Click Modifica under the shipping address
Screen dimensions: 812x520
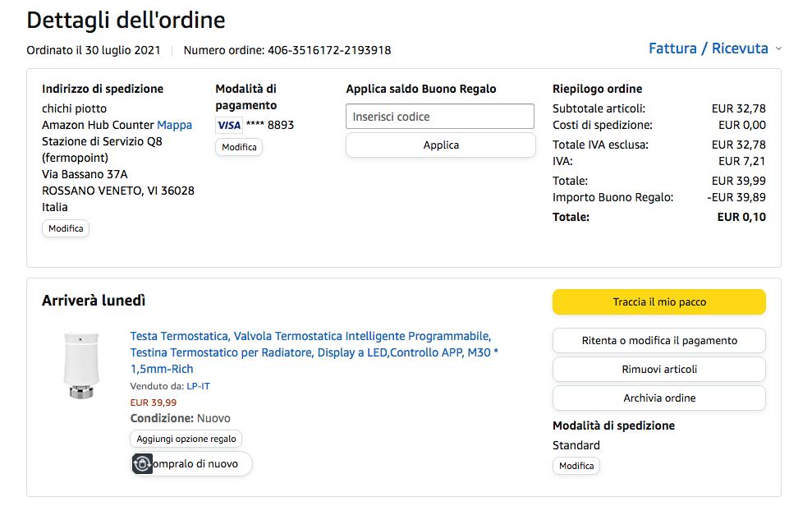click(x=66, y=228)
